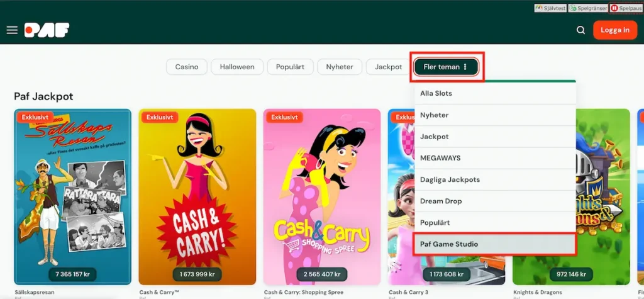Choose Alla Slots from the dropdown
Image resolution: width=644 pixels, height=299 pixels.
[x=496, y=93]
